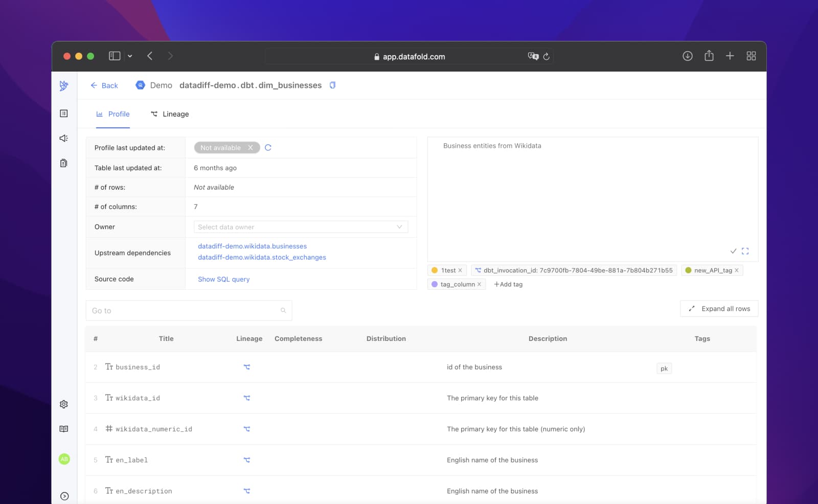Open lineage for en_description column
This screenshot has height=504, width=818.
247,491
